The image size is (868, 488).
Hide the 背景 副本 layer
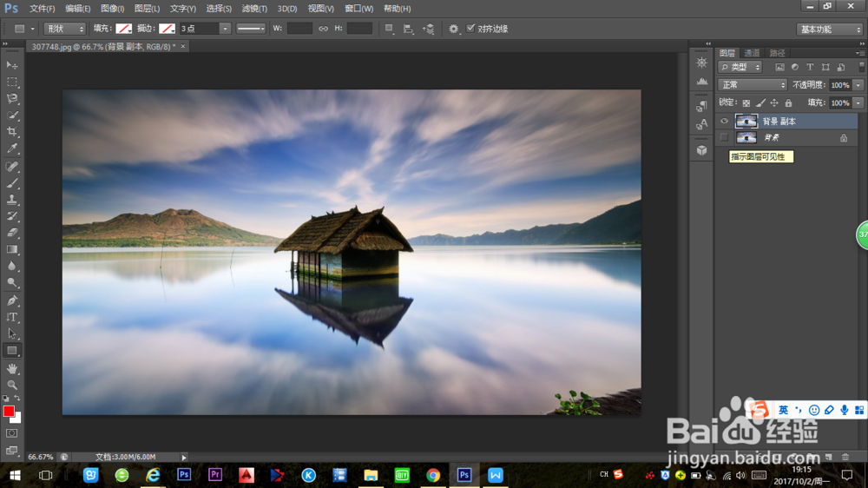(x=724, y=121)
